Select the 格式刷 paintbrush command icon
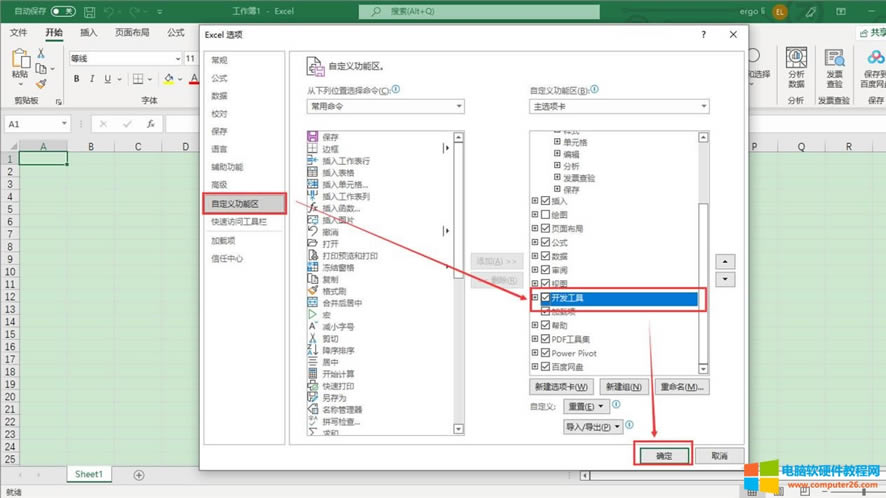The width and height of the screenshot is (886, 498). (x=312, y=291)
